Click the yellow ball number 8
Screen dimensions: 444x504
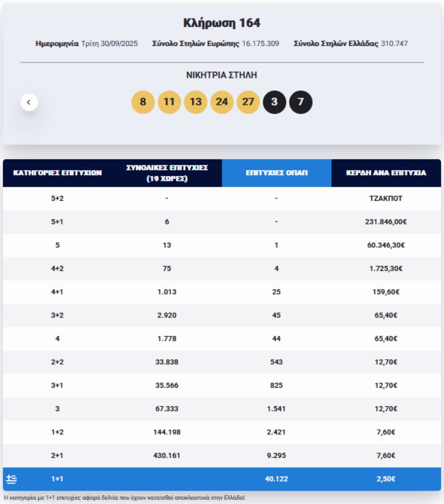click(143, 102)
